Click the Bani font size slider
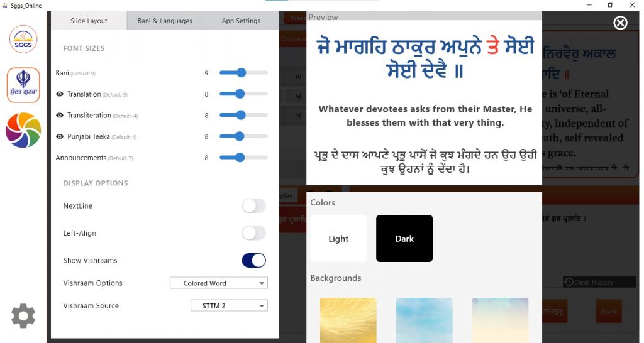 pos(243,73)
